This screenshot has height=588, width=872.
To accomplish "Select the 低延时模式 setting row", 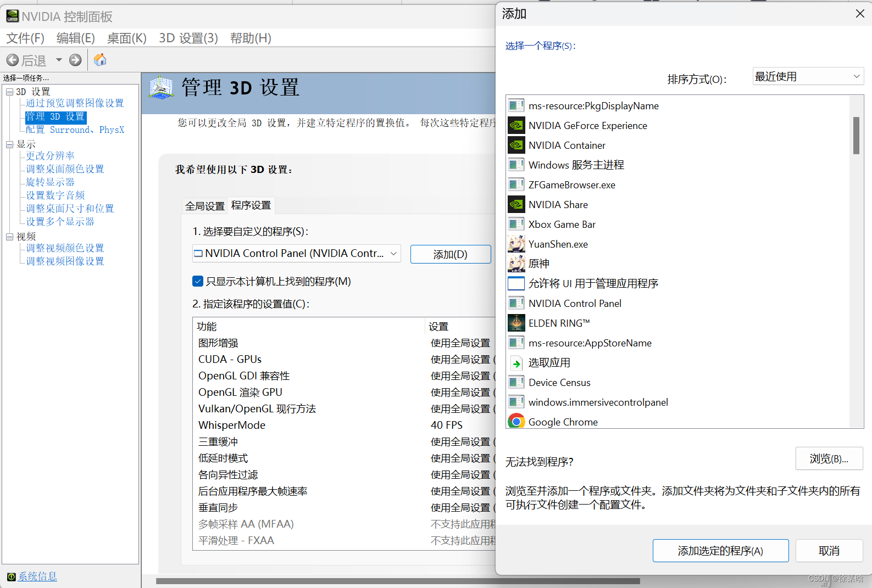I will (345, 458).
